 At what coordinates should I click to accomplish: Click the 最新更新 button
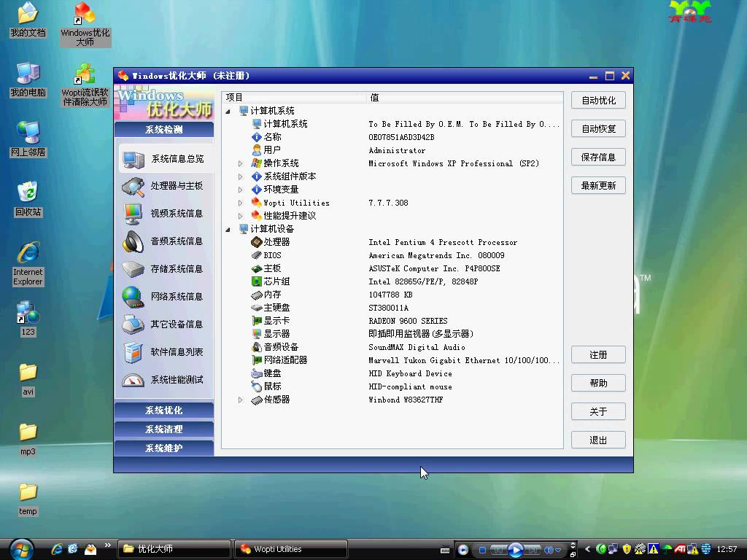tap(598, 186)
